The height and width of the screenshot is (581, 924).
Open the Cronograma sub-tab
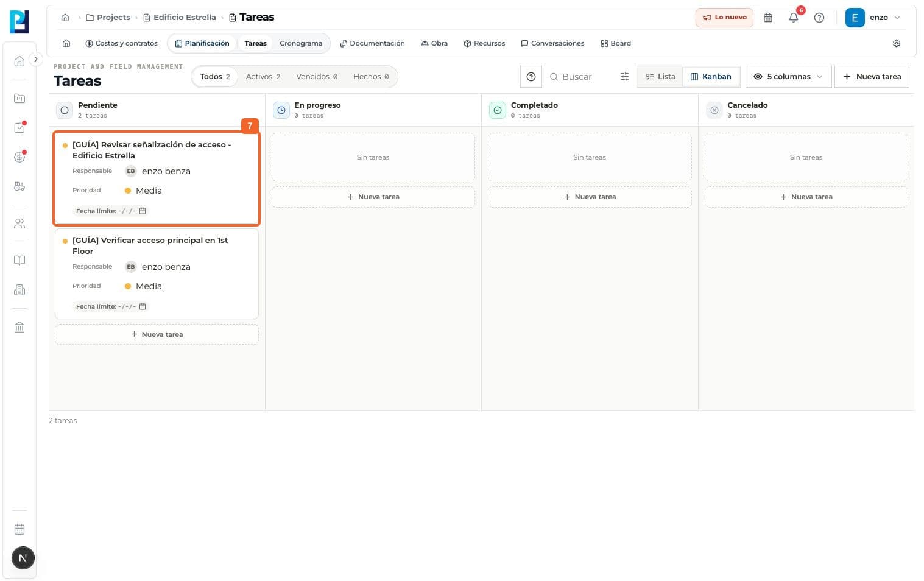coord(301,43)
